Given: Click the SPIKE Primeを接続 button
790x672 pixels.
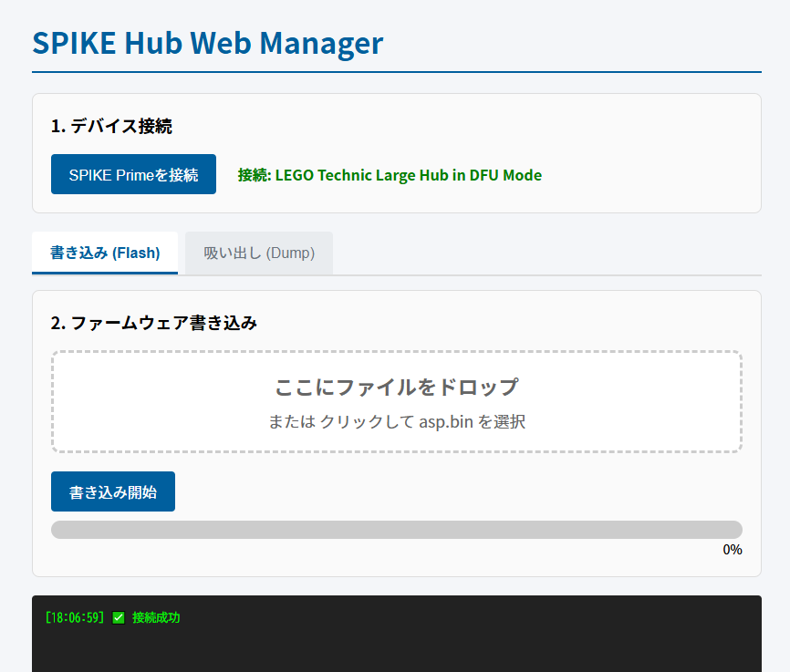Looking at the screenshot, I should click(133, 174).
